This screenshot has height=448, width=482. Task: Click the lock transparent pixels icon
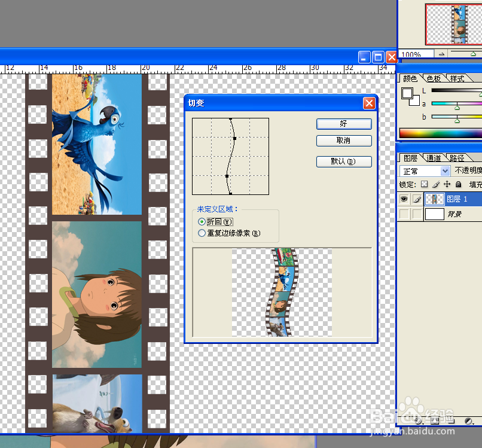424,184
